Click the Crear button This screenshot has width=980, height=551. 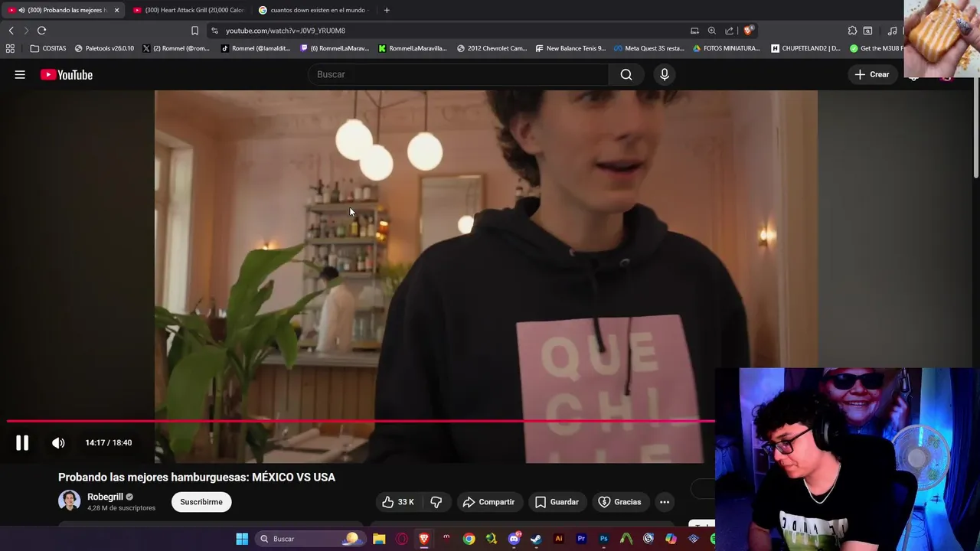tap(872, 74)
